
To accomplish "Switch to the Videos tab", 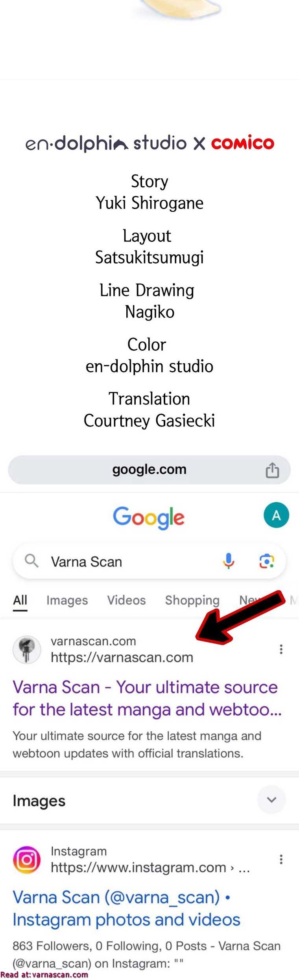I will [126, 600].
